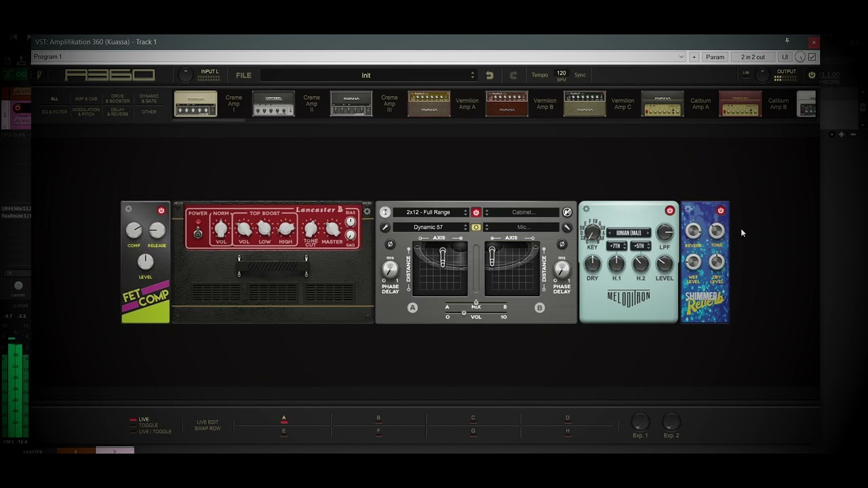Select the Creme Amp II amp
The height and width of the screenshot is (488, 868).
pos(273,104)
